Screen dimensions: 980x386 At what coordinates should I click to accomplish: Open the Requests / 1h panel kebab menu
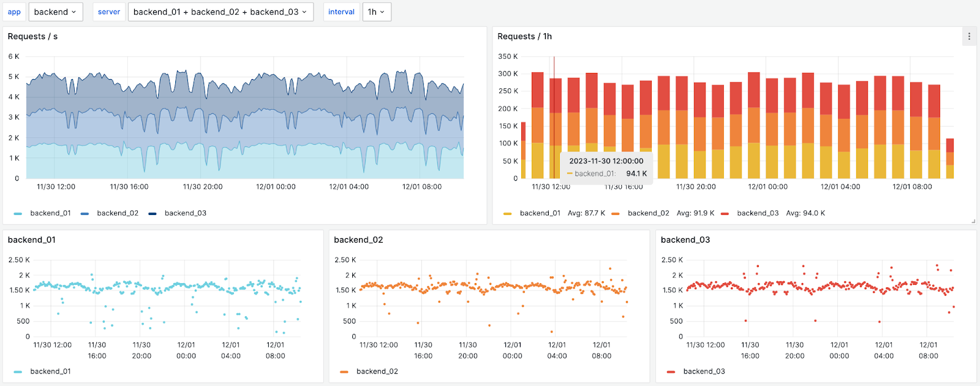969,37
